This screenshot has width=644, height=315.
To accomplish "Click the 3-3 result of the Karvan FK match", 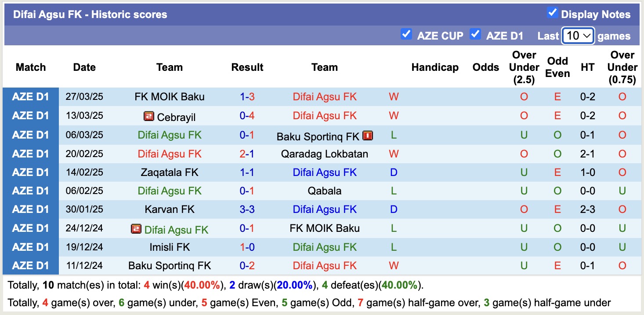I will [247, 209].
